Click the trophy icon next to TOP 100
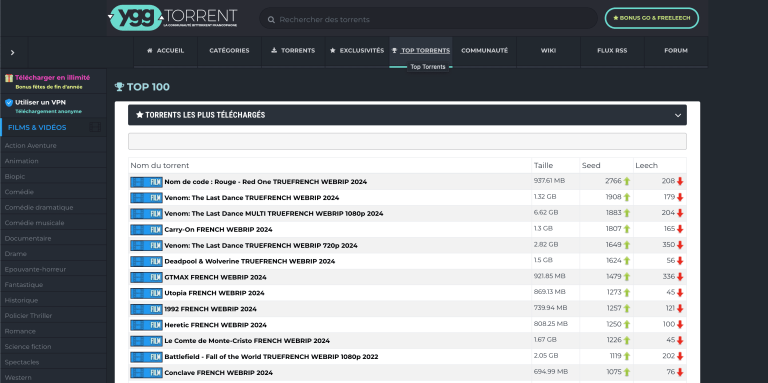Screen dimensions: 768x383 [x=119, y=87]
